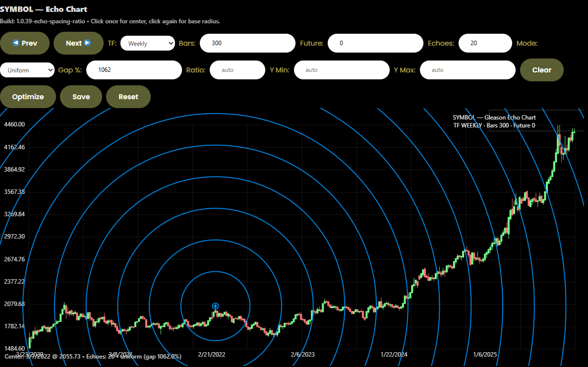Click into the Future input box

374,43
